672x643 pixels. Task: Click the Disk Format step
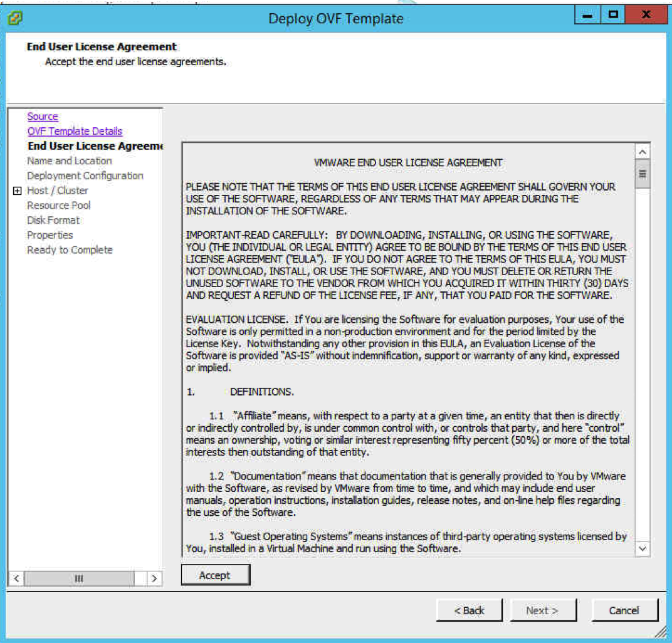pyautogui.click(x=53, y=220)
